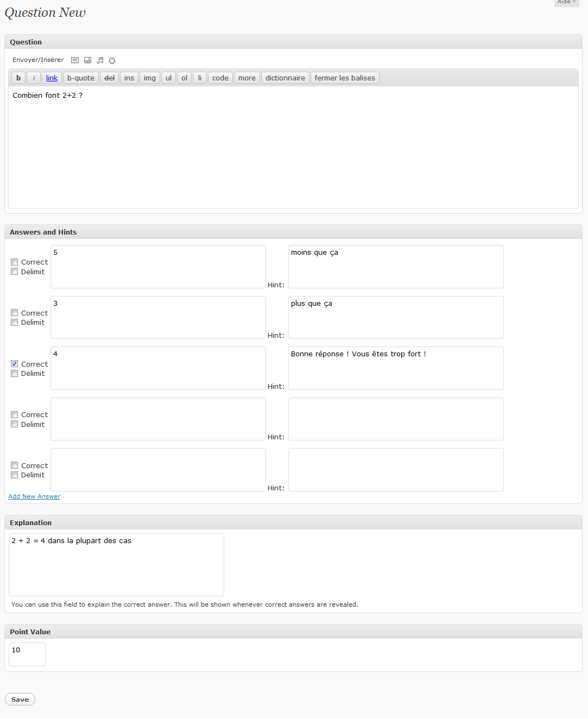Apply italic with the i button

point(34,78)
